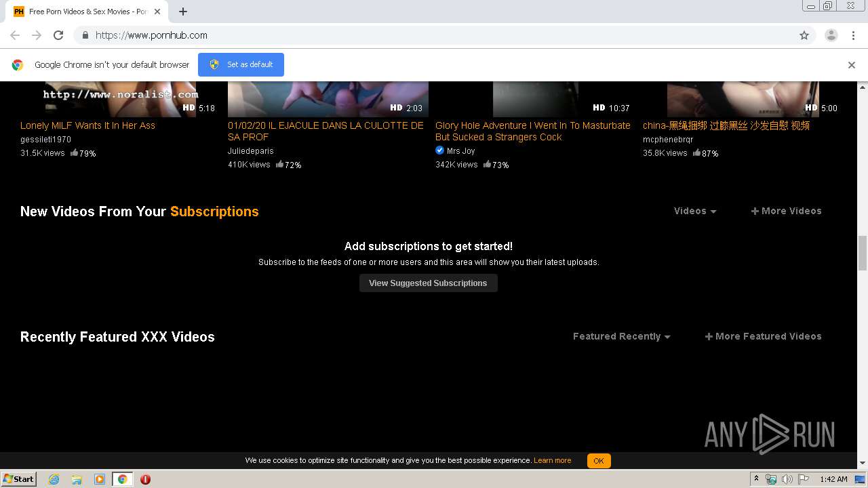The image size is (868, 488).
Task: Click Set as default button
Action: tap(241, 64)
